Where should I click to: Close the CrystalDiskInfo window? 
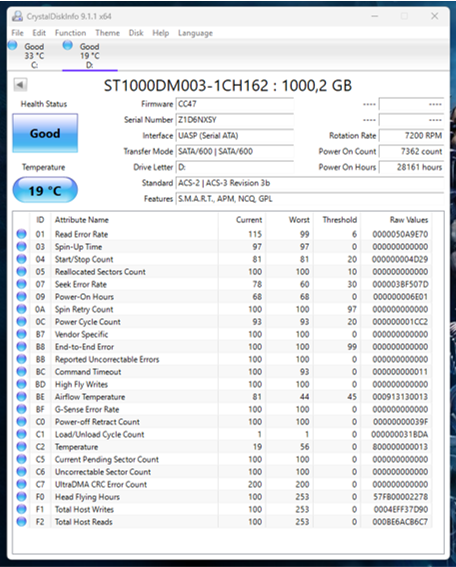[x=435, y=16]
